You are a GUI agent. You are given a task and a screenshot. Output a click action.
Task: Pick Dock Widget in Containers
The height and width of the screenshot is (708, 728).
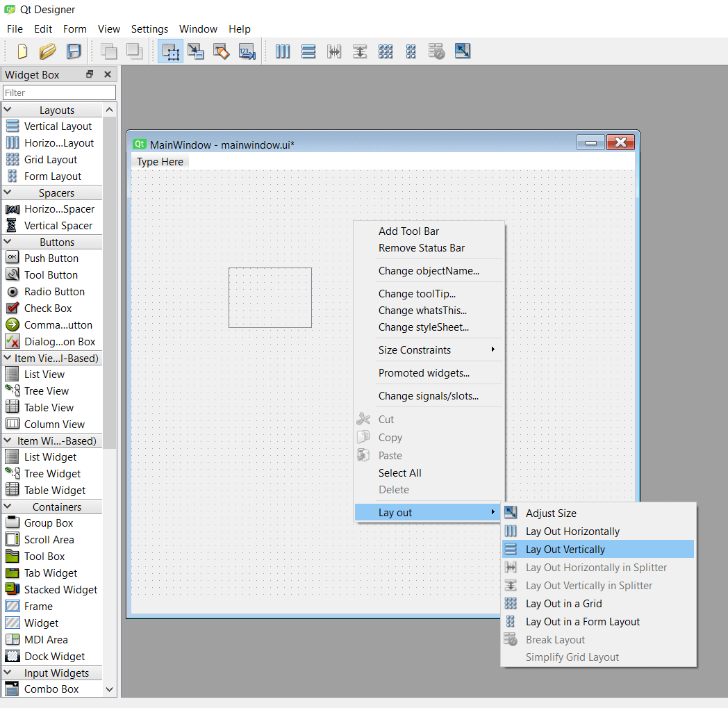click(x=52, y=657)
